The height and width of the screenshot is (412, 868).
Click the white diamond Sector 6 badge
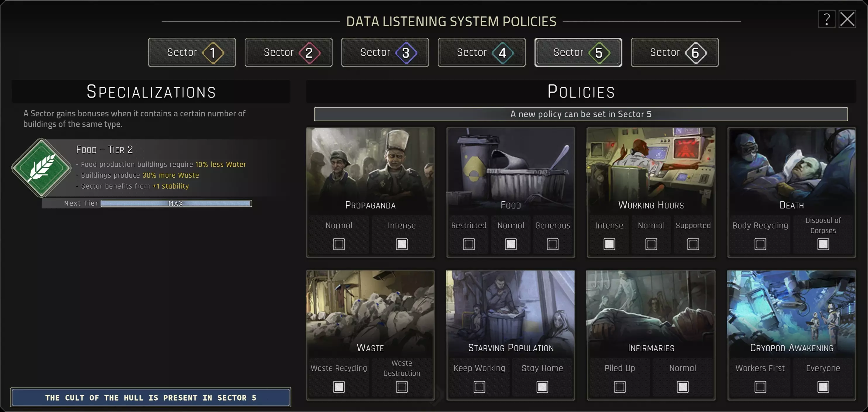click(695, 53)
